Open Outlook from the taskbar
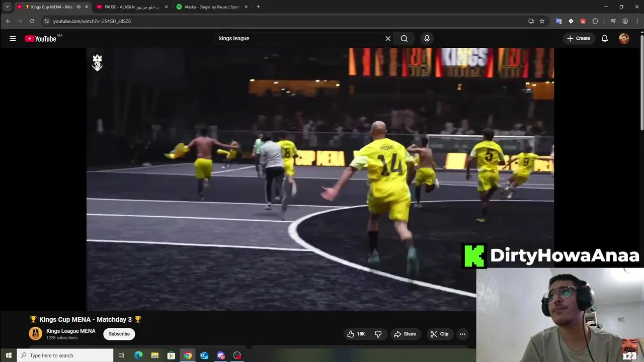The width and height of the screenshot is (644, 362). pos(204,355)
